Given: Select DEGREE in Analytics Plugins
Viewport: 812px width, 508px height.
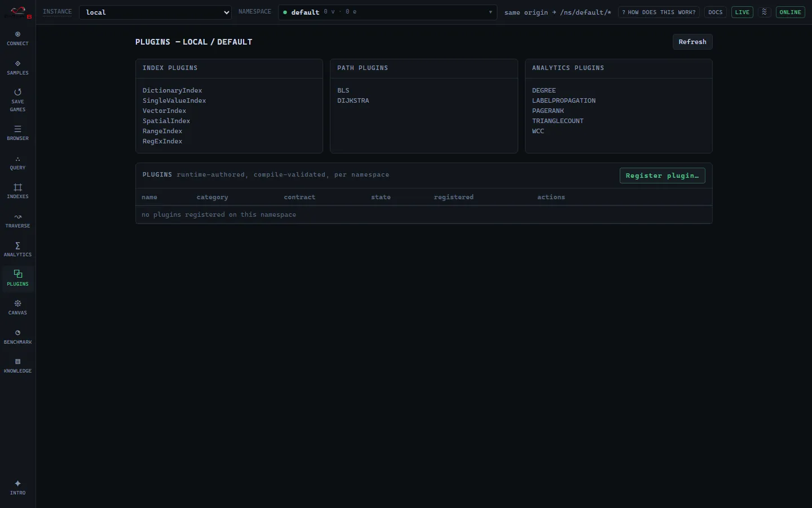Looking at the screenshot, I should click(x=544, y=90).
